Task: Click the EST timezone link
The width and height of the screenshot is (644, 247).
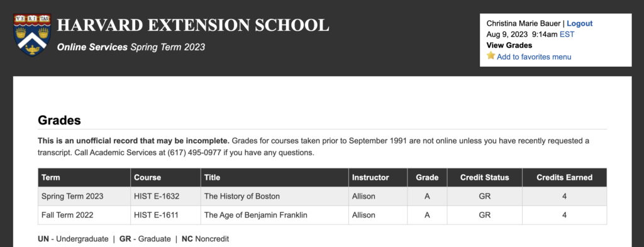Action: click(x=567, y=35)
